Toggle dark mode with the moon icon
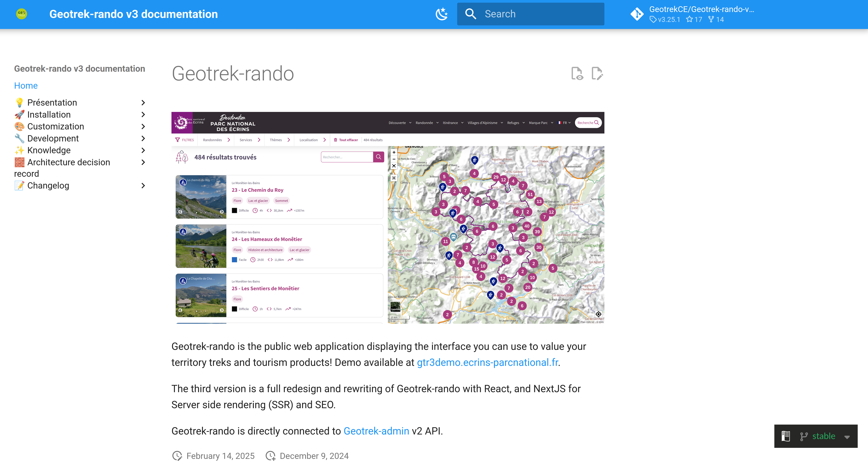868x469 pixels. [x=441, y=14]
